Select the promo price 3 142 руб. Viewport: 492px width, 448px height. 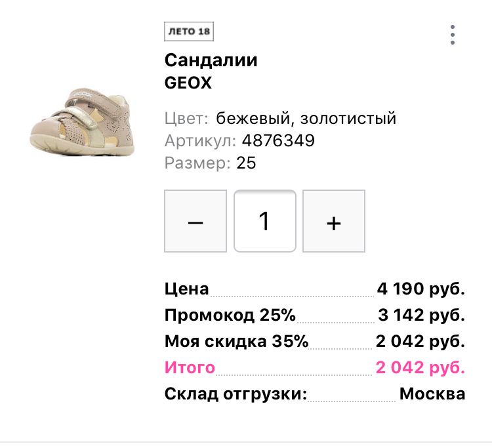[422, 316]
